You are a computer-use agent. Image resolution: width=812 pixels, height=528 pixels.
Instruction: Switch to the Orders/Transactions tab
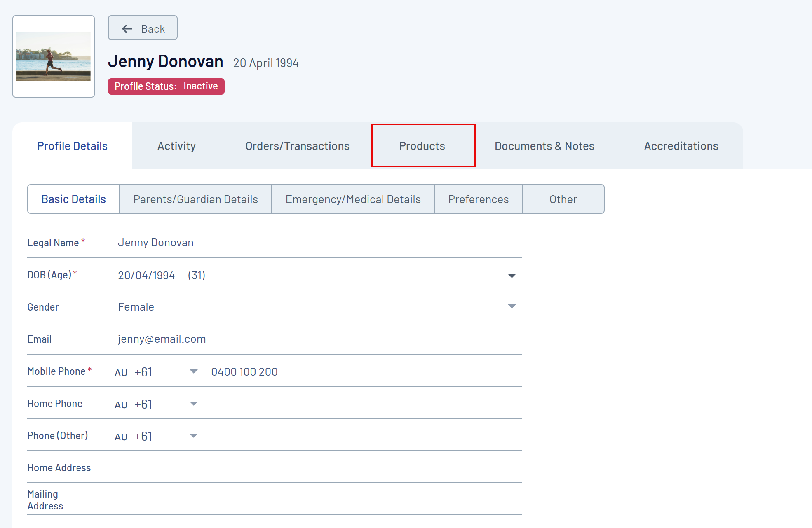pos(297,146)
